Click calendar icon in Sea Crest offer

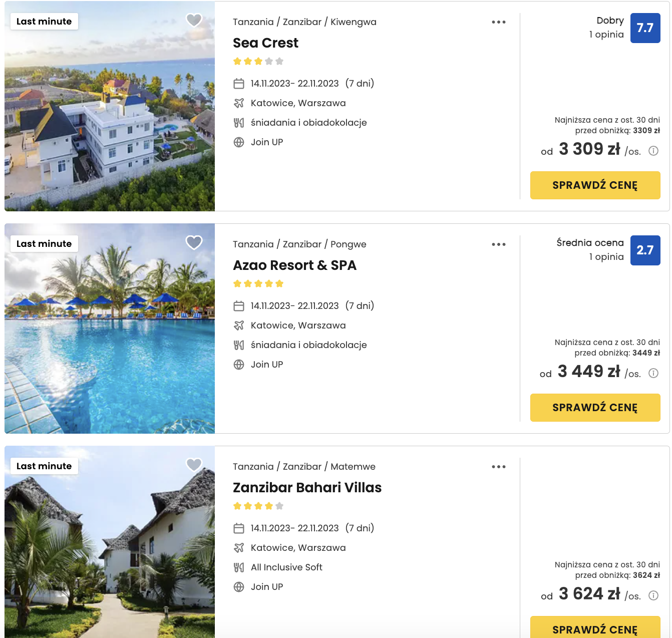(x=239, y=84)
